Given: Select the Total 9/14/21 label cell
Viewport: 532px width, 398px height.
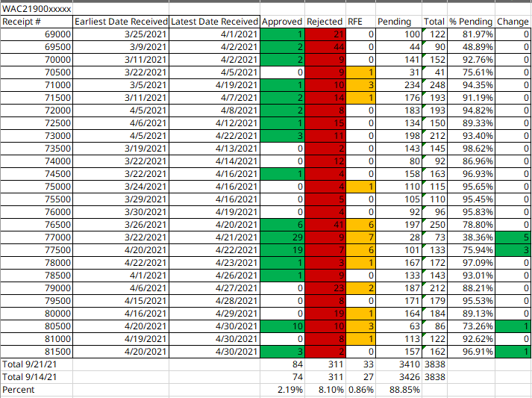Looking at the screenshot, I should (37, 377).
